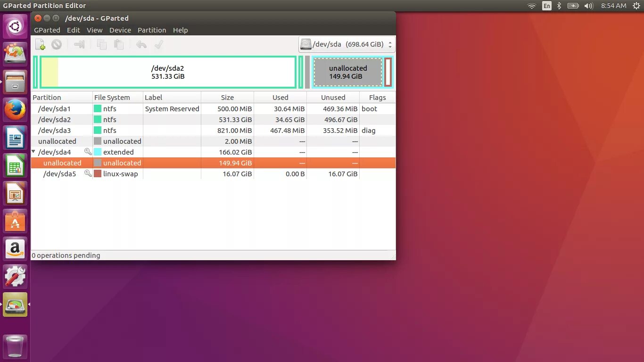Open the Bluetooth indicator menu
Screen dimensions: 644x362
pyautogui.click(x=559, y=6)
